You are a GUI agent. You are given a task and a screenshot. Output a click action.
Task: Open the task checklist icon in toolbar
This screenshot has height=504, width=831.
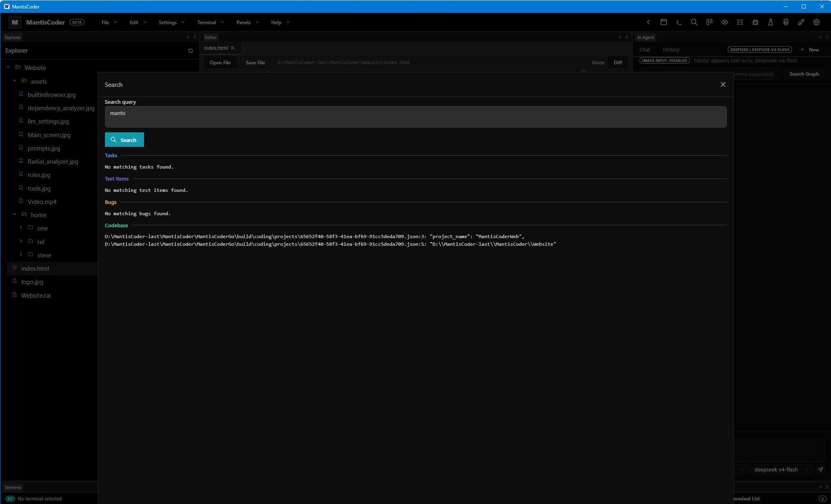740,23
